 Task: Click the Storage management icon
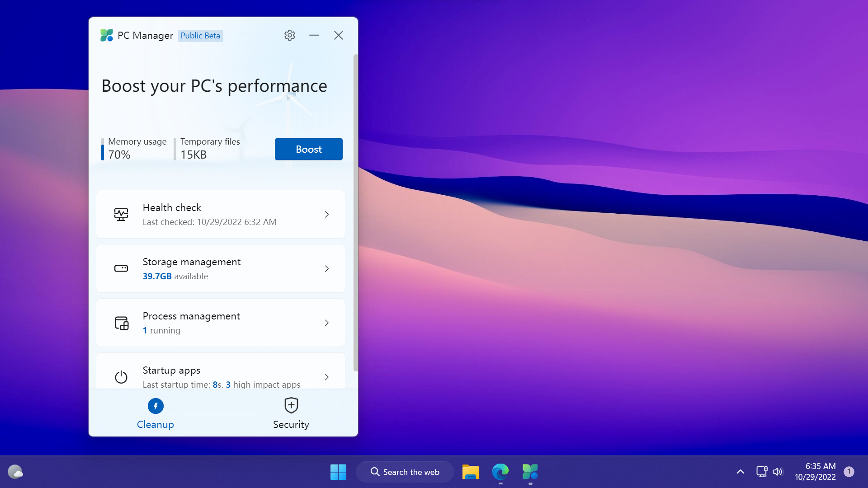coord(121,268)
